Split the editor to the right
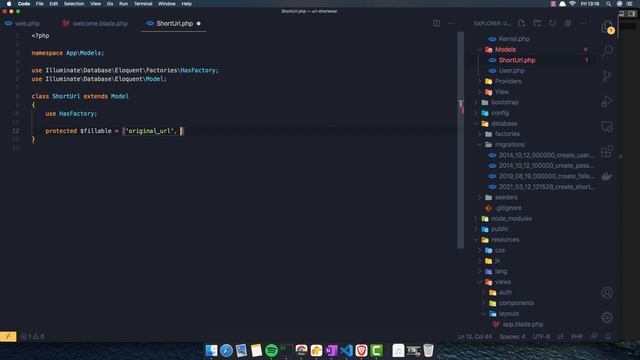Screen dimensions: 640x360 point(436,23)
